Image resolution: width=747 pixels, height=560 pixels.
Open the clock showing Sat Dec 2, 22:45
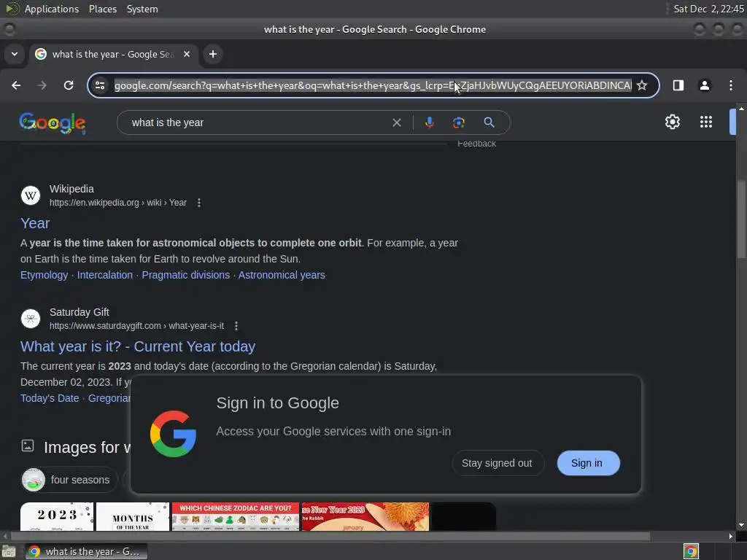point(708,9)
